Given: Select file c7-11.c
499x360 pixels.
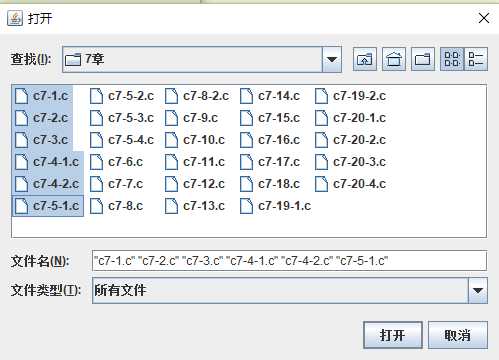Looking at the screenshot, I should (x=195, y=162).
